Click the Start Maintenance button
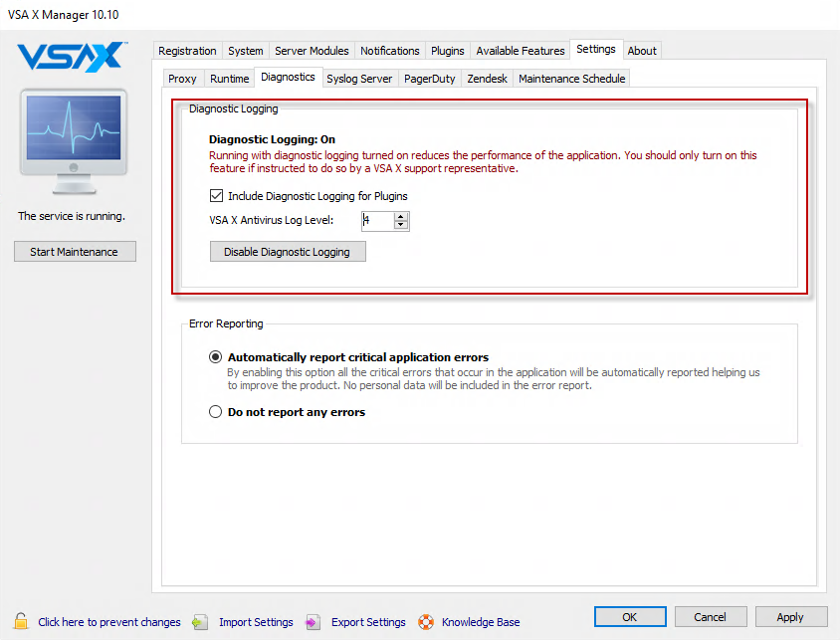 pyautogui.click(x=75, y=252)
